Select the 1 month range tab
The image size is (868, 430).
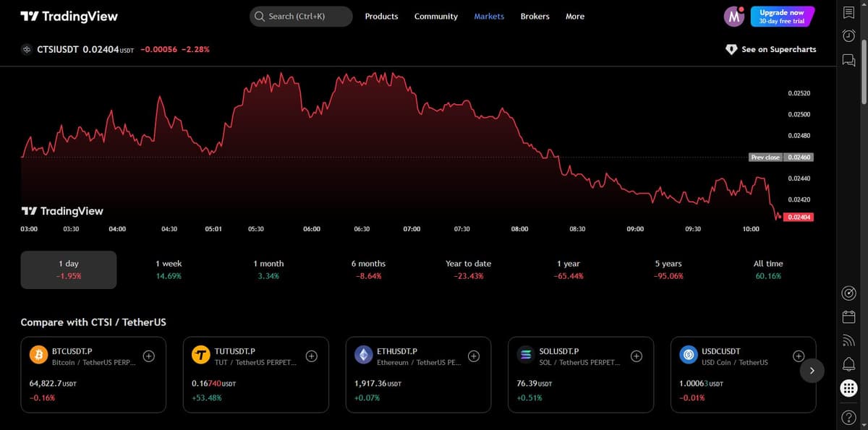(268, 270)
